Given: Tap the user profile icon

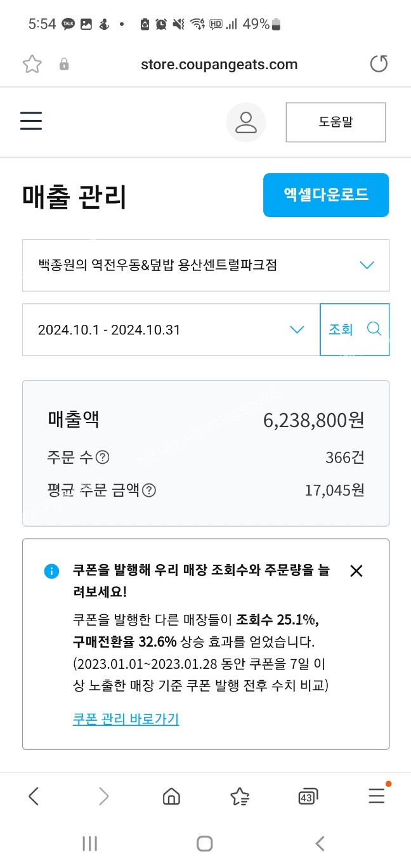Looking at the screenshot, I should click(245, 122).
